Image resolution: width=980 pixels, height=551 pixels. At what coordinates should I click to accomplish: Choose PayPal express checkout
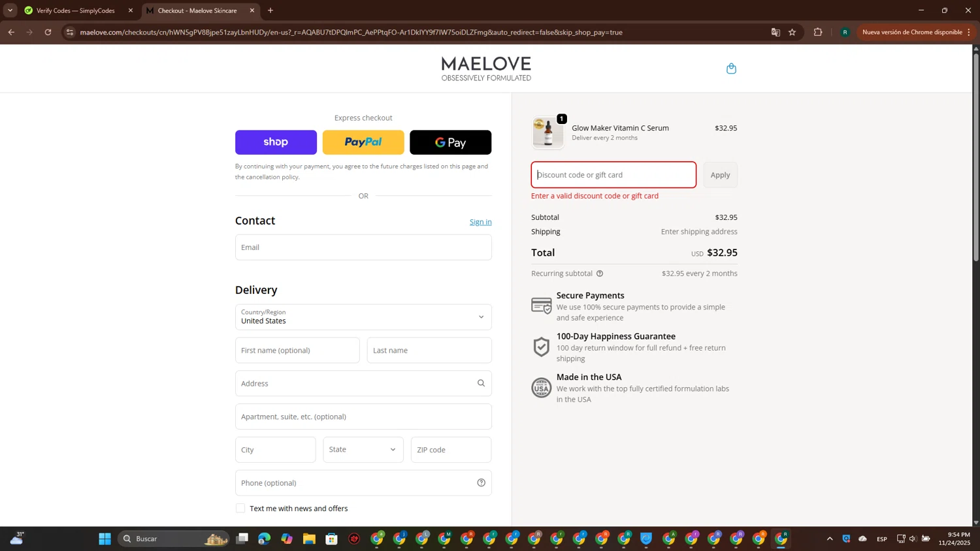[363, 142]
